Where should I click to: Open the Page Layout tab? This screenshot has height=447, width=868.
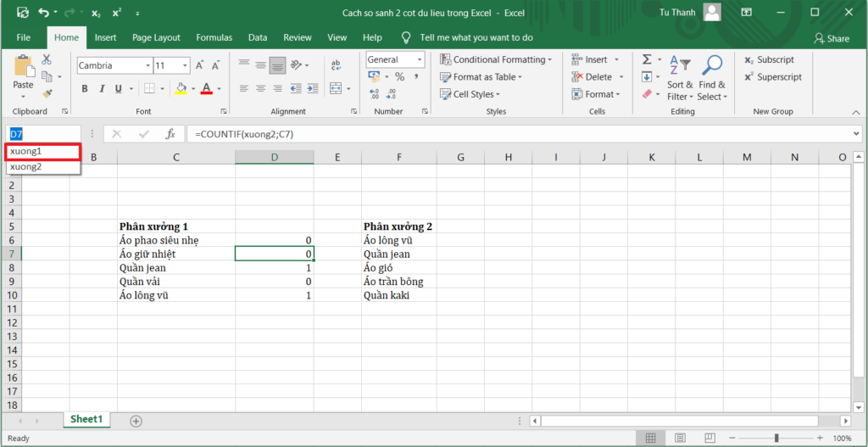[156, 37]
